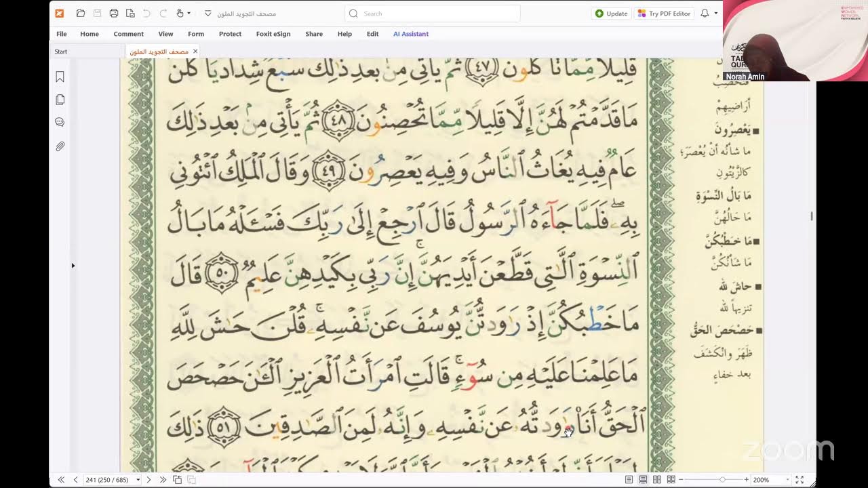868x488 pixels.
Task: Redo the last action
Action: [x=163, y=14]
